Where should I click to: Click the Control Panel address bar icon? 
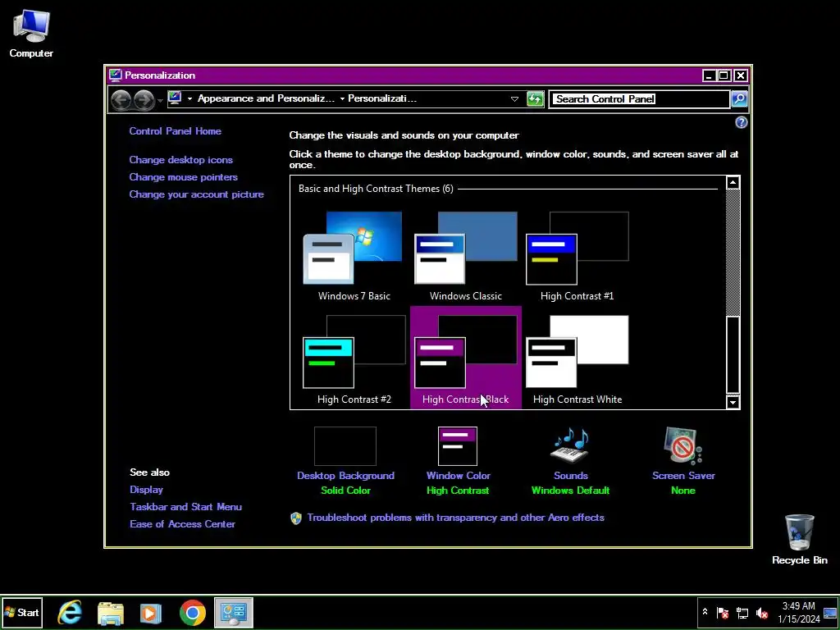pos(175,98)
